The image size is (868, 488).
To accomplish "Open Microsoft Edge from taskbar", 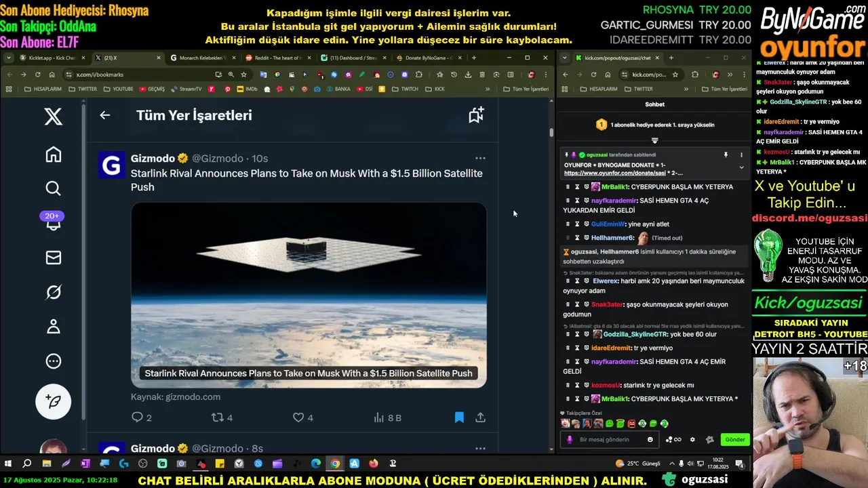I will 316,464.
